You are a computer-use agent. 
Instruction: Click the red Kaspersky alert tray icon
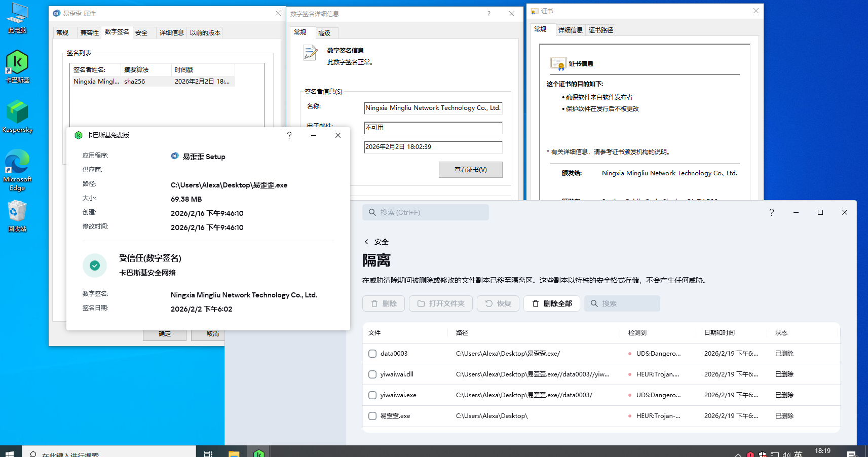750,454
